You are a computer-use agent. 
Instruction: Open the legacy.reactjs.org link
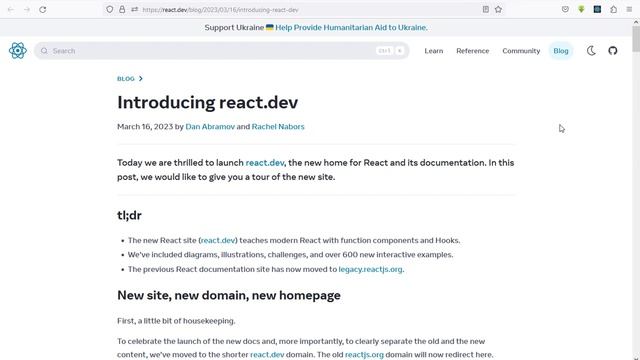point(370,269)
